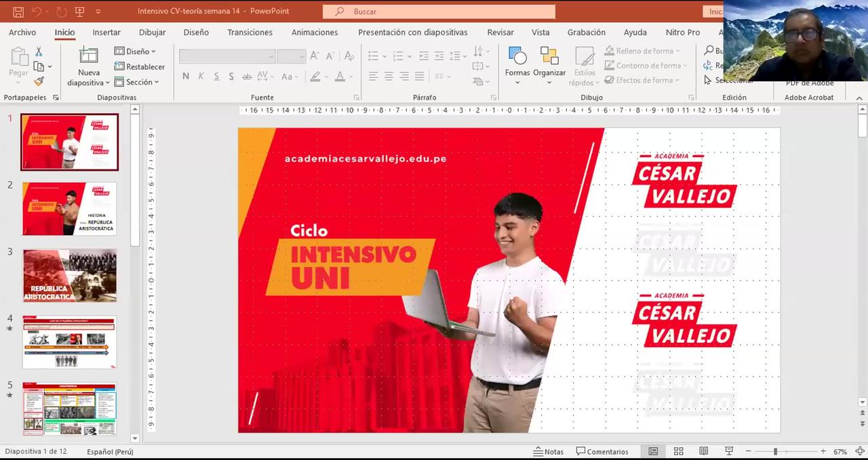
Task: Open Vista de lectura icon
Action: (x=703, y=451)
